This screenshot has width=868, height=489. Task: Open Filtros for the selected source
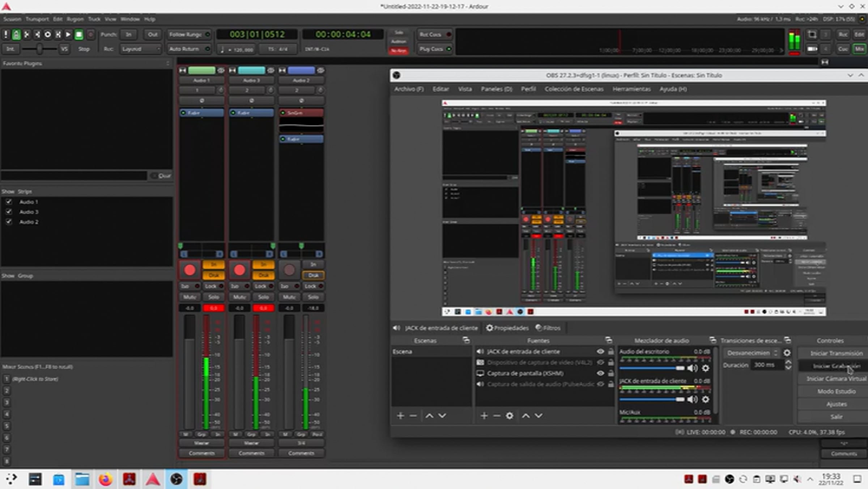(548, 328)
